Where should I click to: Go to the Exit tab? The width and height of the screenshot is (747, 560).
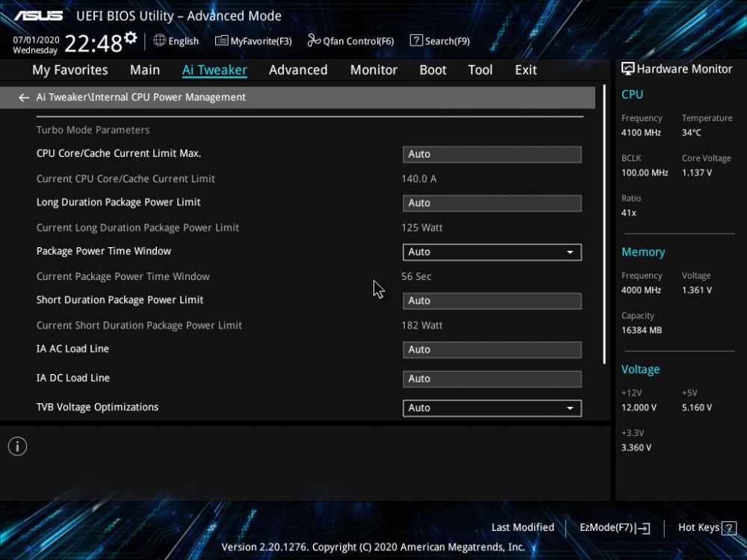coord(526,70)
